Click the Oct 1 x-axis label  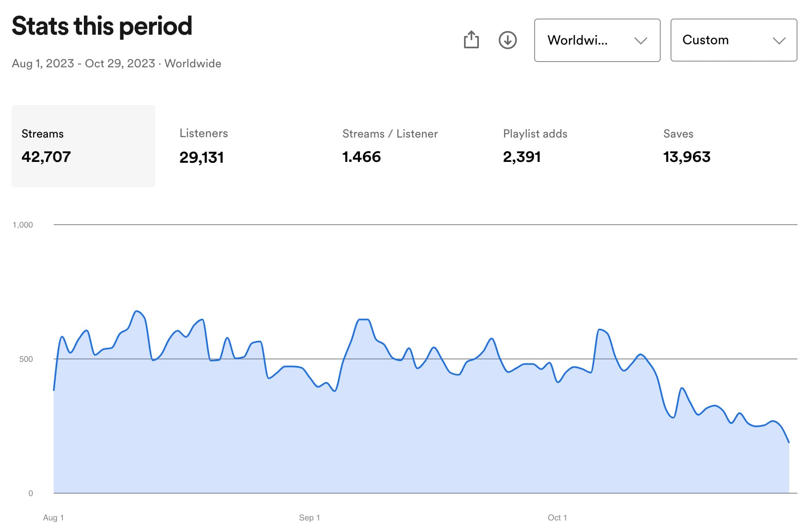[x=557, y=518]
